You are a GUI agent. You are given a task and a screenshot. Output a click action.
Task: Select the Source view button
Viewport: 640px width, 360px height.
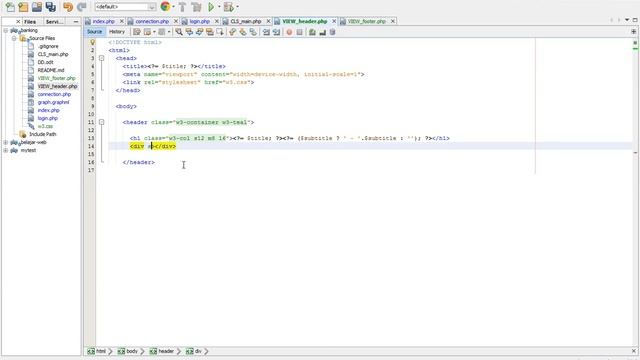point(94,32)
